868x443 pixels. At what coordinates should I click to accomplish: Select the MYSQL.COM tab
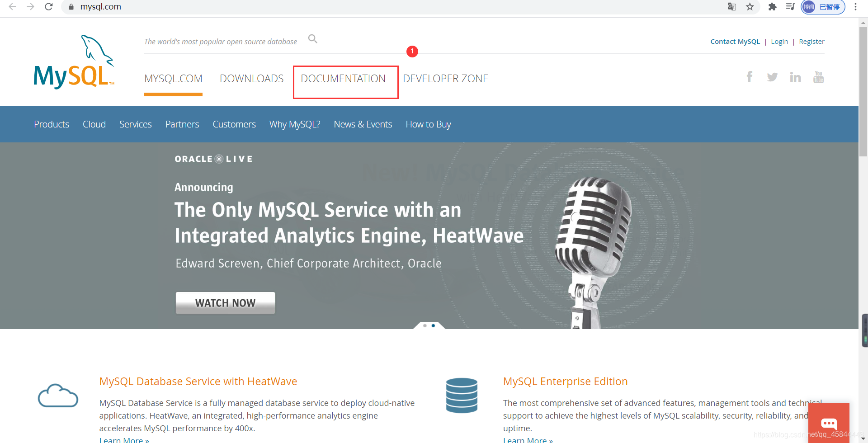[173, 79]
